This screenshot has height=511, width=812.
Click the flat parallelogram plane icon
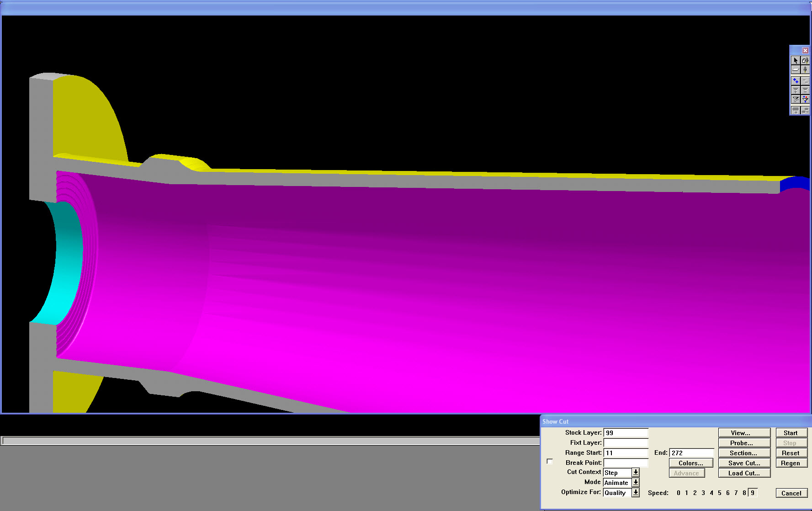796,70
